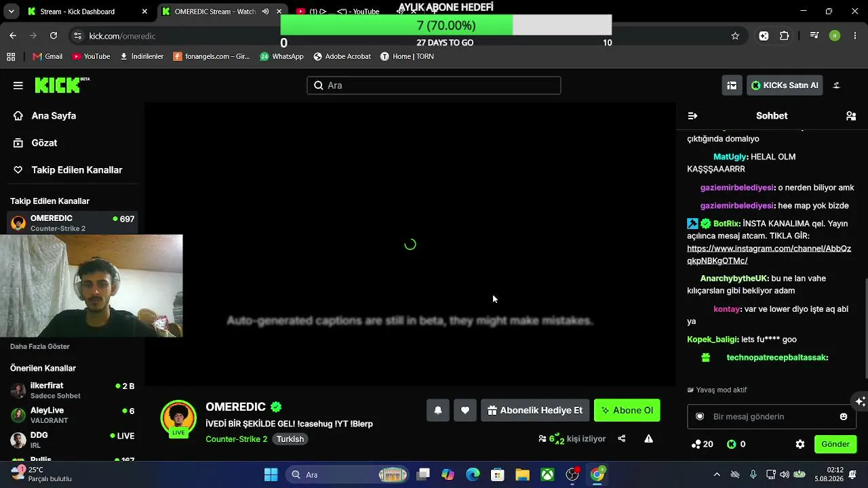Open Windows Start menu
The width and height of the screenshot is (868, 488).
point(271,474)
